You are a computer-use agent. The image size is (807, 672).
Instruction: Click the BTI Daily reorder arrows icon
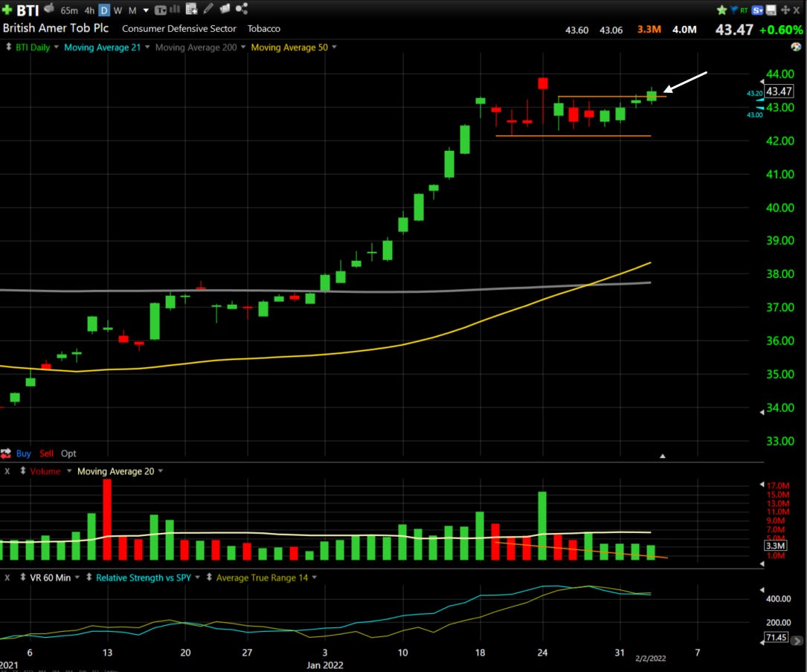pyautogui.click(x=8, y=47)
